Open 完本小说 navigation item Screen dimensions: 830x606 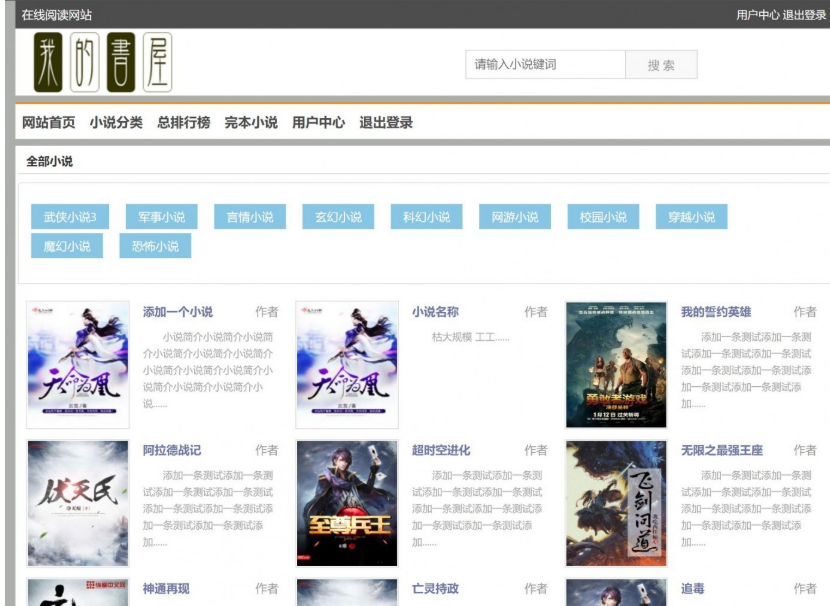[x=251, y=123]
